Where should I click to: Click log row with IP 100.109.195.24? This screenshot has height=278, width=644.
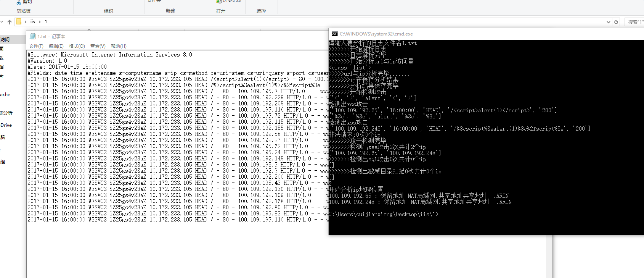[x=178, y=152]
